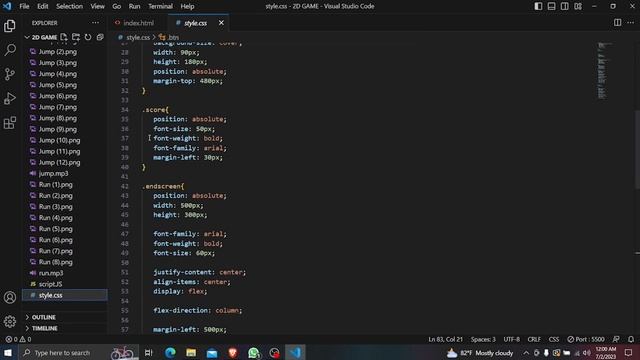Open the Go menu
The image size is (640, 360).
(117, 6)
